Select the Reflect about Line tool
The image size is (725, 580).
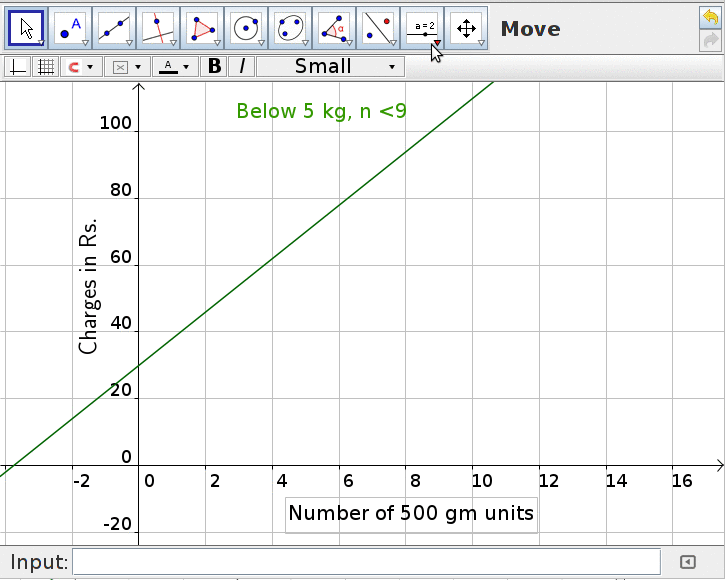[x=378, y=28]
